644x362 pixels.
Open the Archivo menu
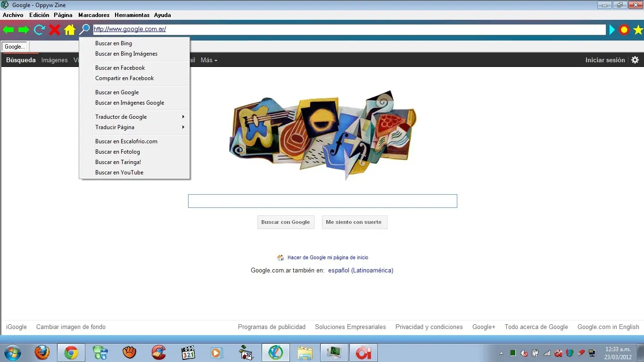coord(13,15)
